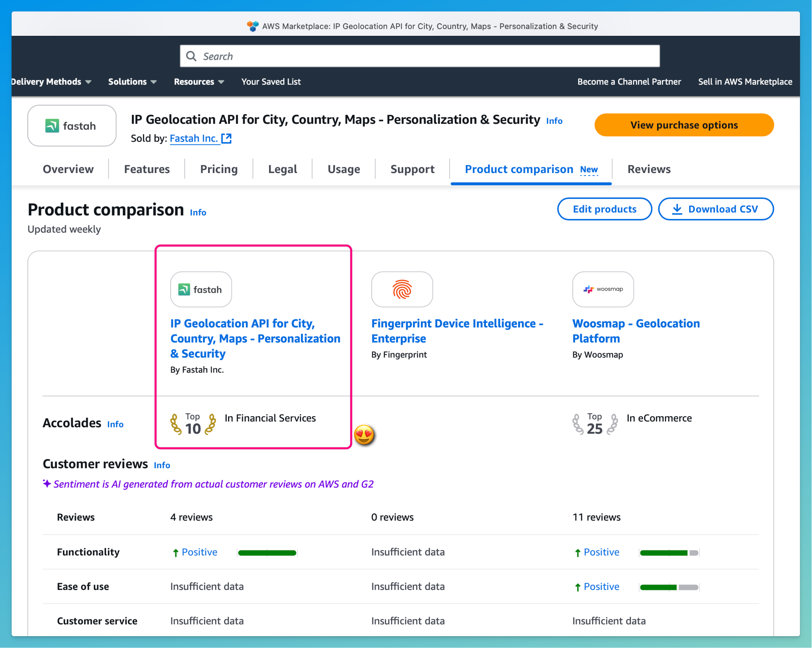The image size is (812, 648).
Task: Click Info link next to Customer reviews
Action: pos(162,465)
